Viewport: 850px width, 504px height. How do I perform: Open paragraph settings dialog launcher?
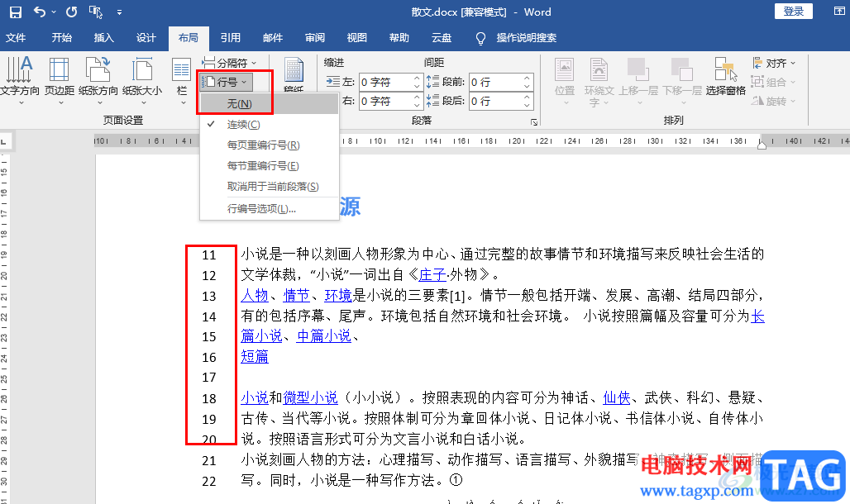534,122
